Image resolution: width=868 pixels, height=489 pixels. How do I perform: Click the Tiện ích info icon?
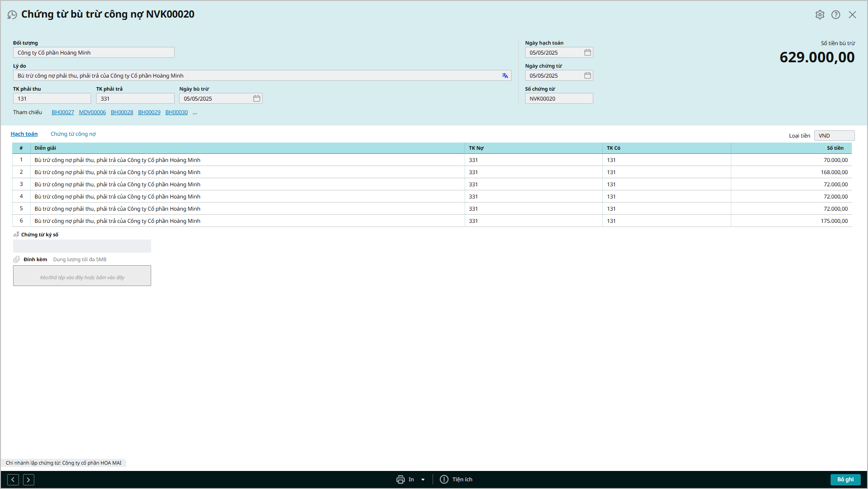444,480
